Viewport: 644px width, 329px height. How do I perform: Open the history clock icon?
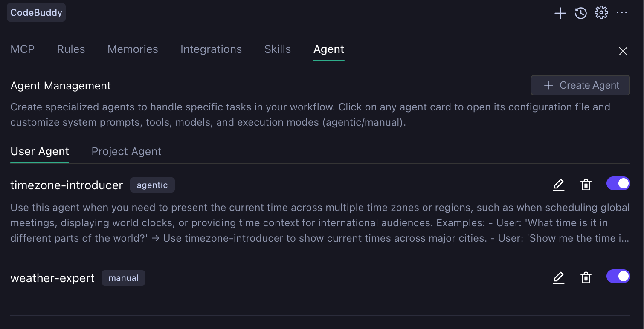pos(580,13)
